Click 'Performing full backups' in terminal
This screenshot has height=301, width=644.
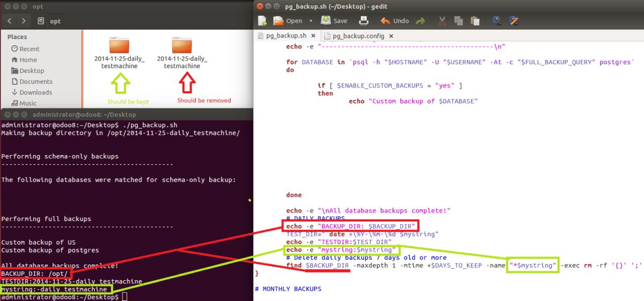point(46,218)
